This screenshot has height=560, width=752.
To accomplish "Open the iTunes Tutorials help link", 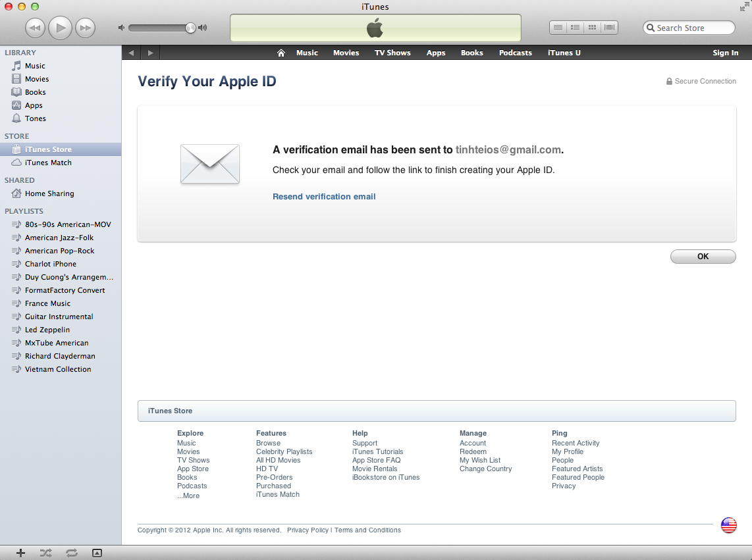I will point(377,451).
